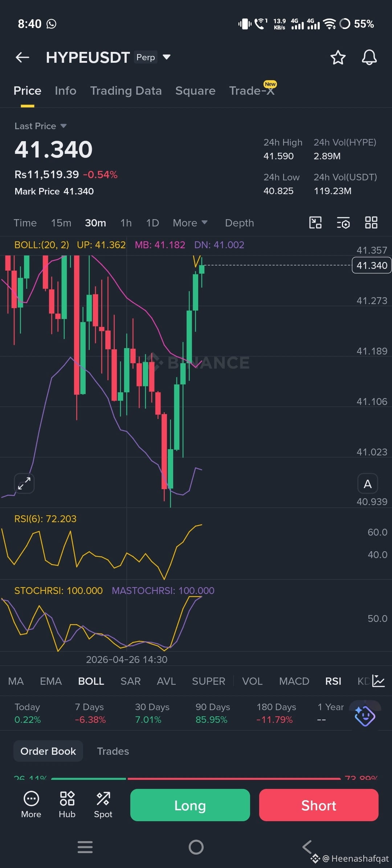The image size is (392, 868).
Task: Expand the More timeframes dropdown
Action: (x=190, y=223)
